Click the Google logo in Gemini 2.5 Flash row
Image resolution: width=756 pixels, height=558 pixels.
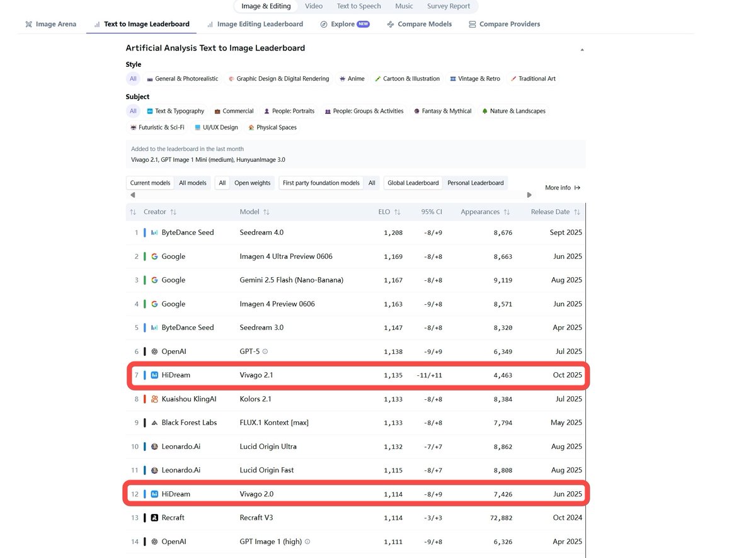154,280
